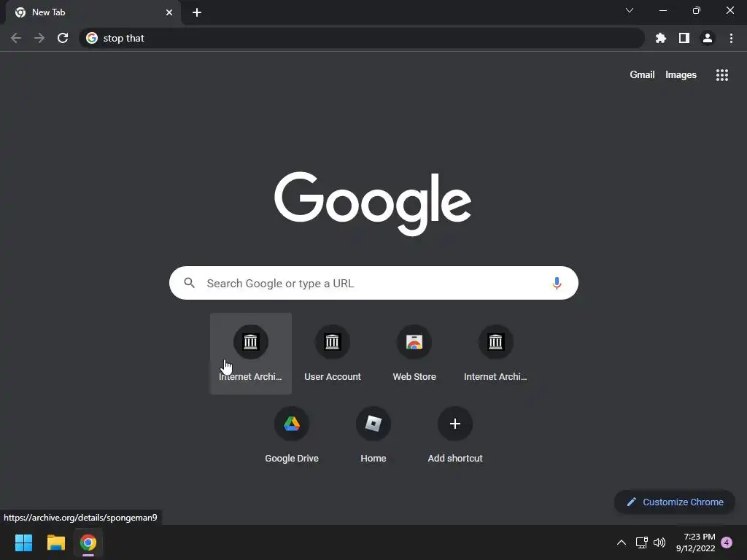This screenshot has width=747, height=560.
Task: Start voice search with microphone
Action: pyautogui.click(x=557, y=284)
